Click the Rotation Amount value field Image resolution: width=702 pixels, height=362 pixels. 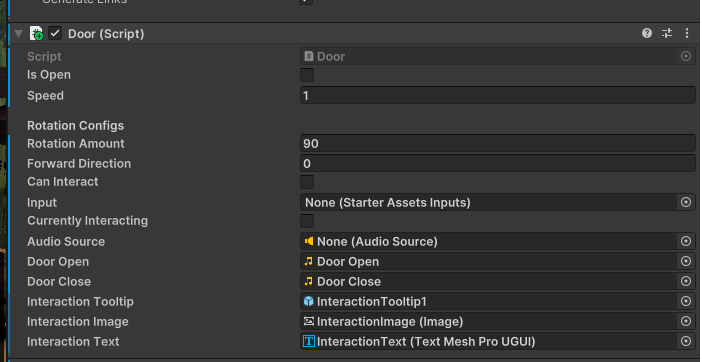pyautogui.click(x=497, y=143)
